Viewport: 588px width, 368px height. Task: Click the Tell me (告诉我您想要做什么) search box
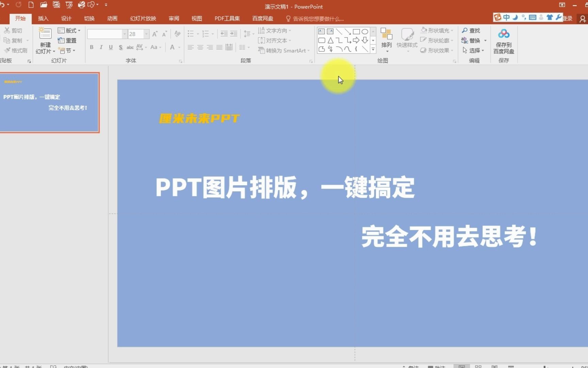click(x=315, y=19)
